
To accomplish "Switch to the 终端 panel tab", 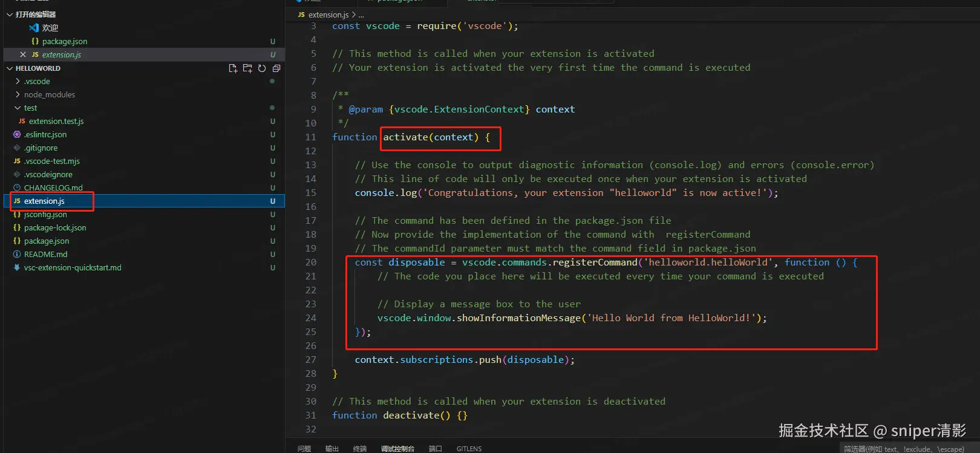I will click(360, 449).
